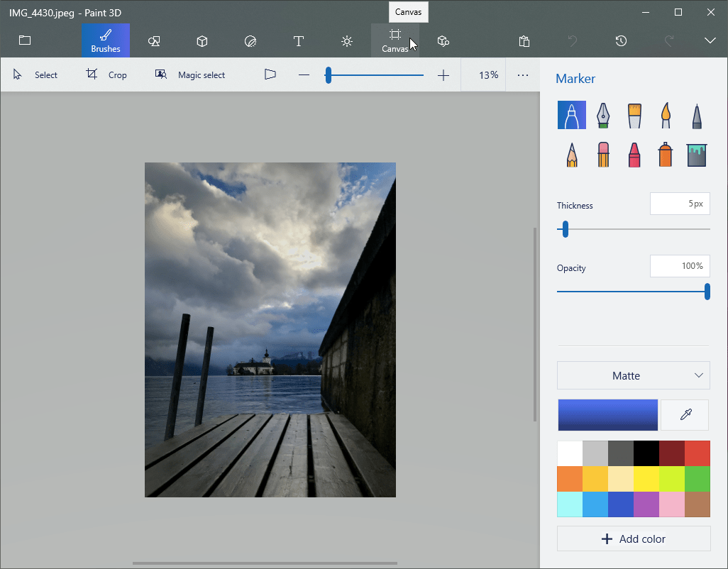
Task: Open the Text tool tab
Action: click(x=299, y=41)
